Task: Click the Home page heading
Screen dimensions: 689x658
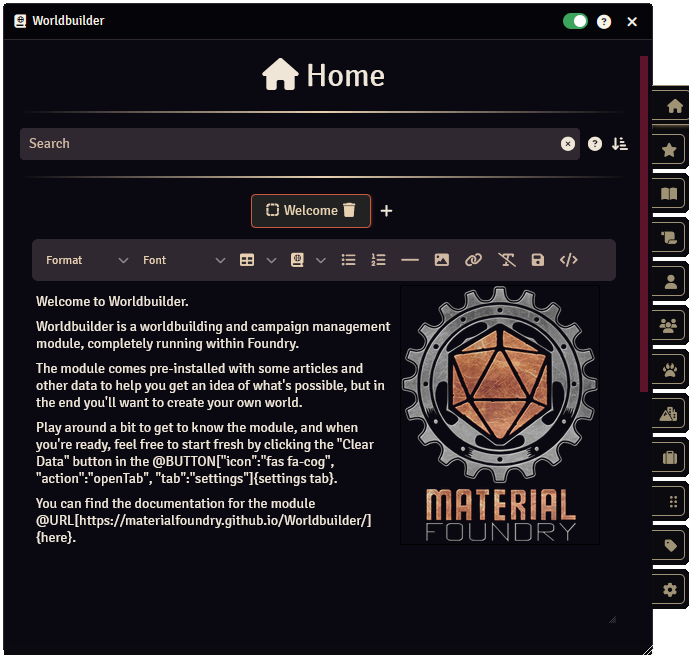Action: [x=323, y=76]
